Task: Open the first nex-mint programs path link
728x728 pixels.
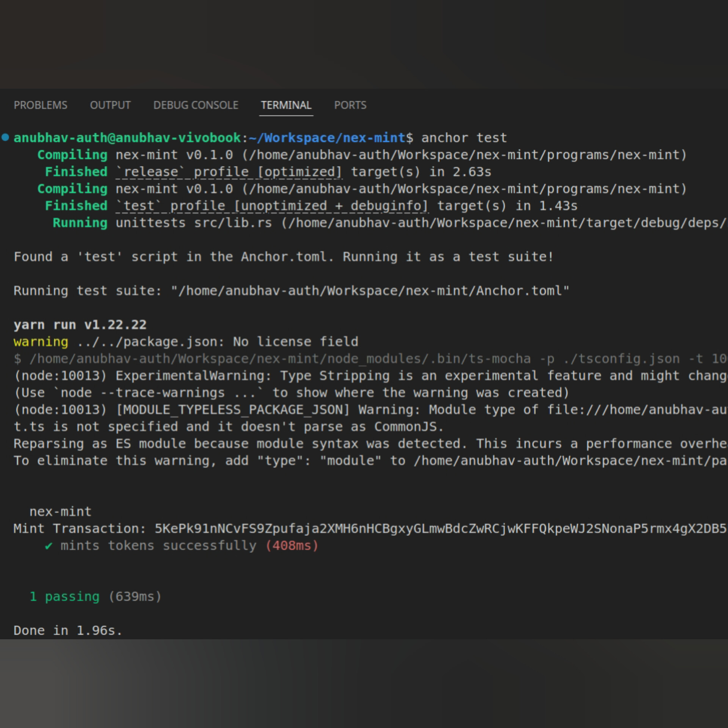Action: tap(464, 155)
